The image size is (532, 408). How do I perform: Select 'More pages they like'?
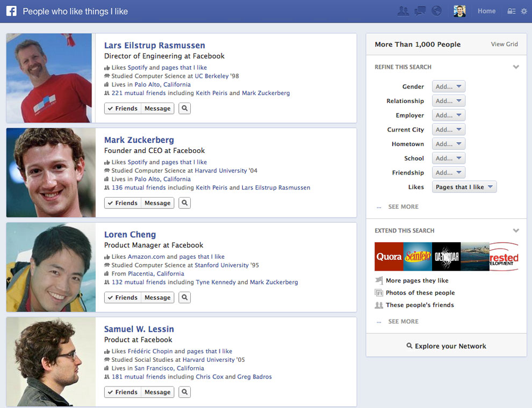point(417,281)
